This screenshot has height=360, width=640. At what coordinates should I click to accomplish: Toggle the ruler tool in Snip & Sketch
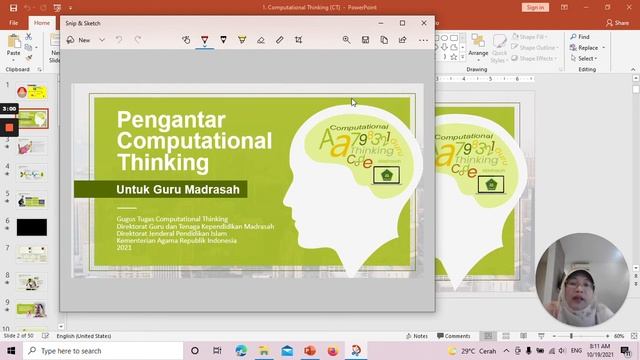tap(280, 40)
